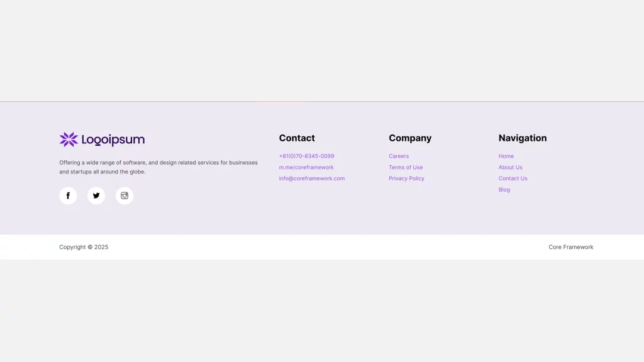Screen dimensions: 644x362
Task: Click the Logoipsum logo
Action: click(x=102, y=140)
